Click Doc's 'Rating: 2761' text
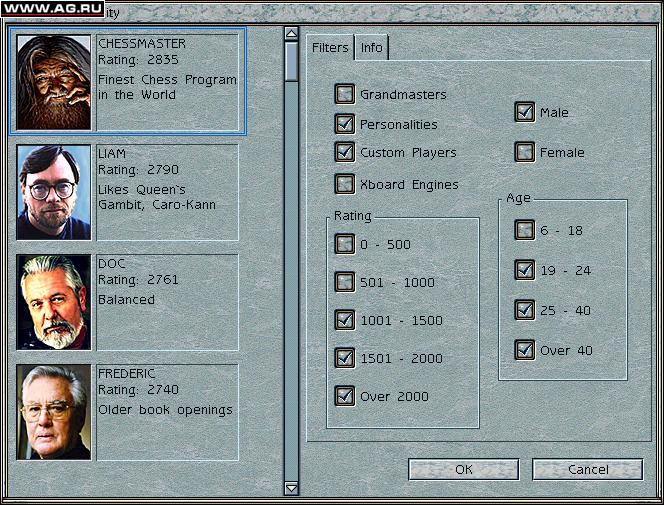Viewport: 664px width, 505px height. (x=138, y=280)
